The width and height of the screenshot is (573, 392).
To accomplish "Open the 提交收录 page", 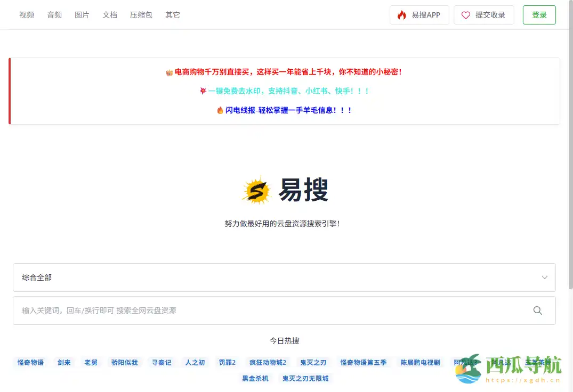I will (x=490, y=15).
